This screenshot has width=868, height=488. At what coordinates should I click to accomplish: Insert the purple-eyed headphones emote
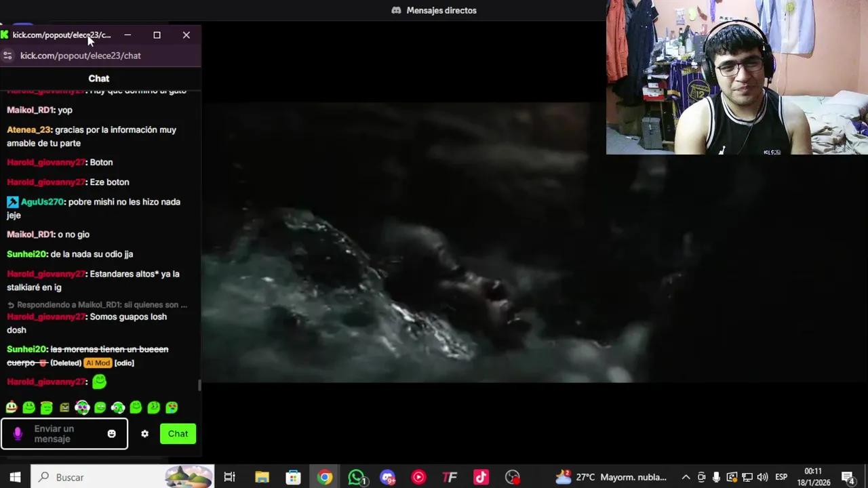pos(82,407)
